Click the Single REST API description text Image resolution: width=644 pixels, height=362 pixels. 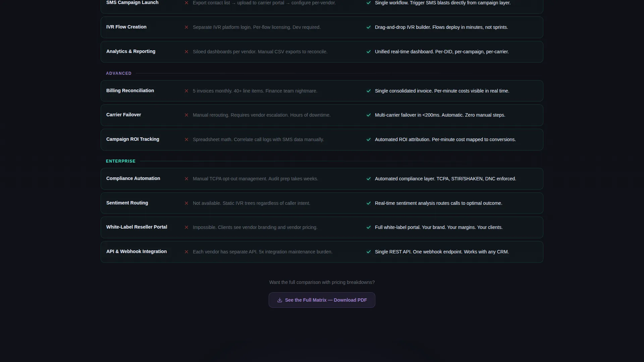click(442, 252)
